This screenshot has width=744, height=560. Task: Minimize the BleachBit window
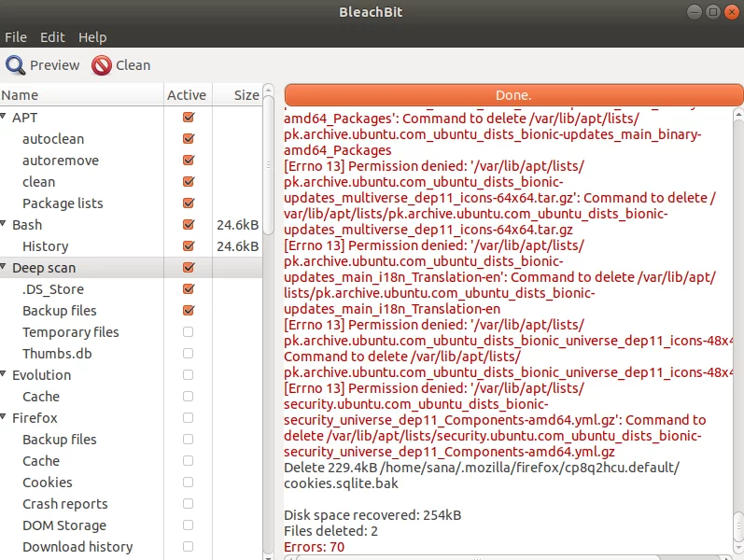point(695,12)
